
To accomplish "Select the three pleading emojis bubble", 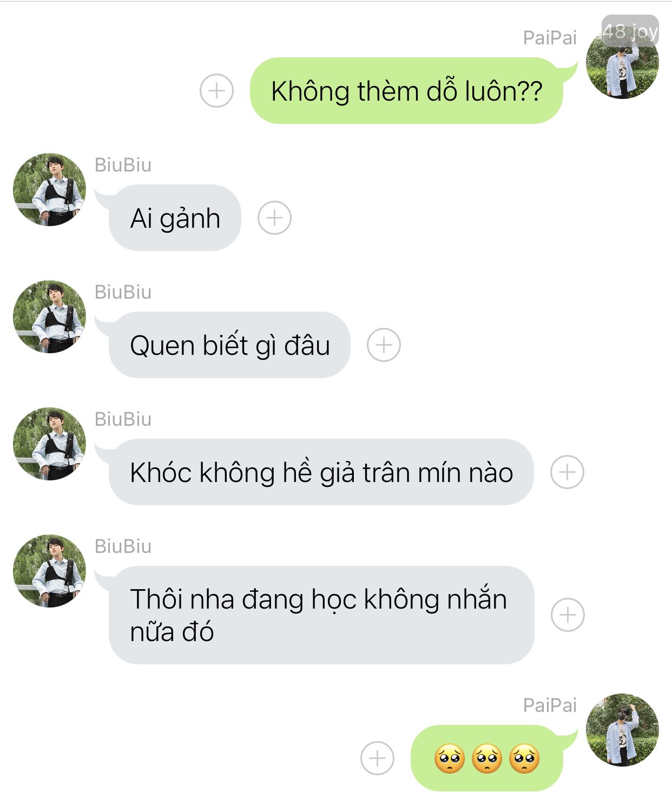I will (x=487, y=758).
